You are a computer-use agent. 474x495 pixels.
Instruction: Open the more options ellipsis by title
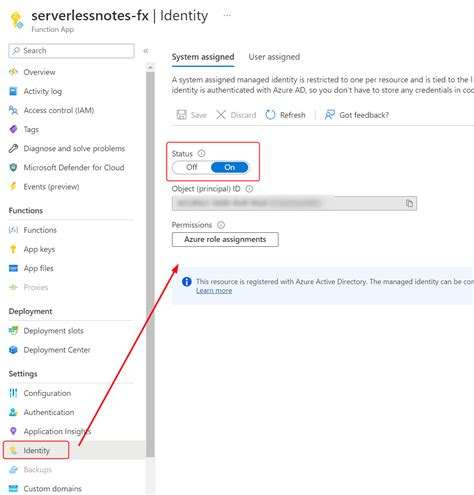pyautogui.click(x=227, y=15)
